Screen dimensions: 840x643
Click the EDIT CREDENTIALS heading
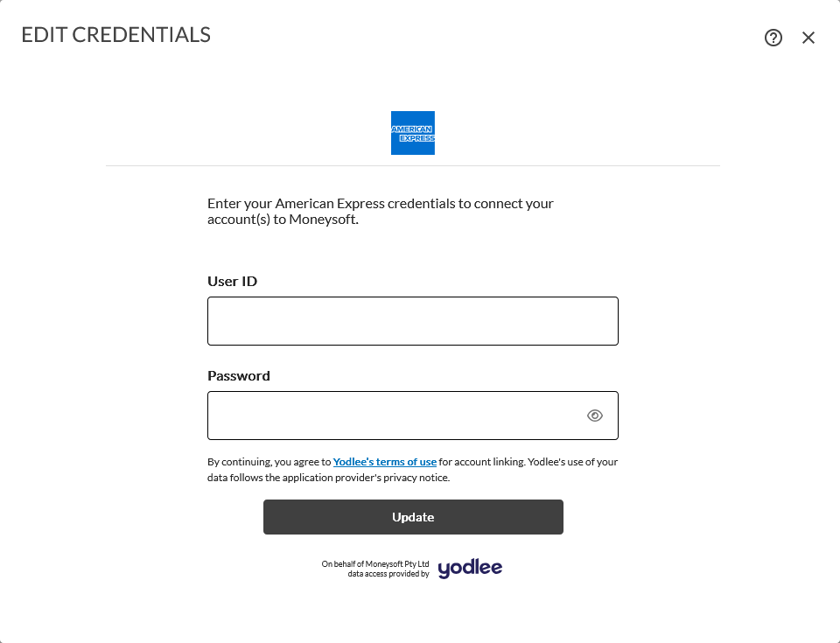116,35
